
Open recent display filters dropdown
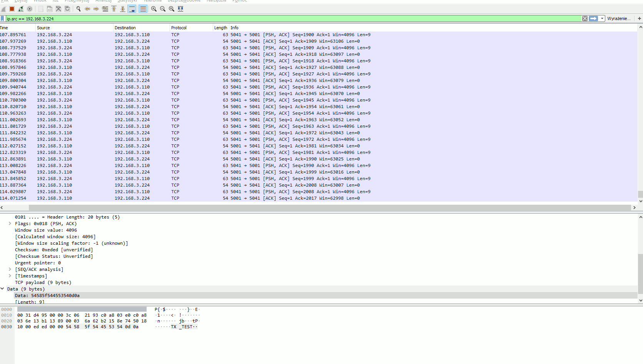(x=602, y=18)
